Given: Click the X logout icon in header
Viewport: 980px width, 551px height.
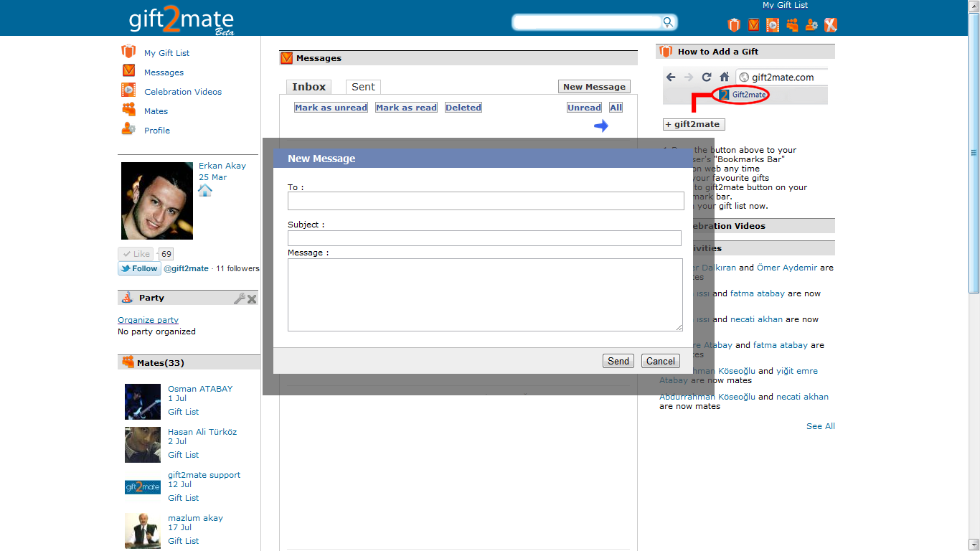Looking at the screenshot, I should point(831,25).
